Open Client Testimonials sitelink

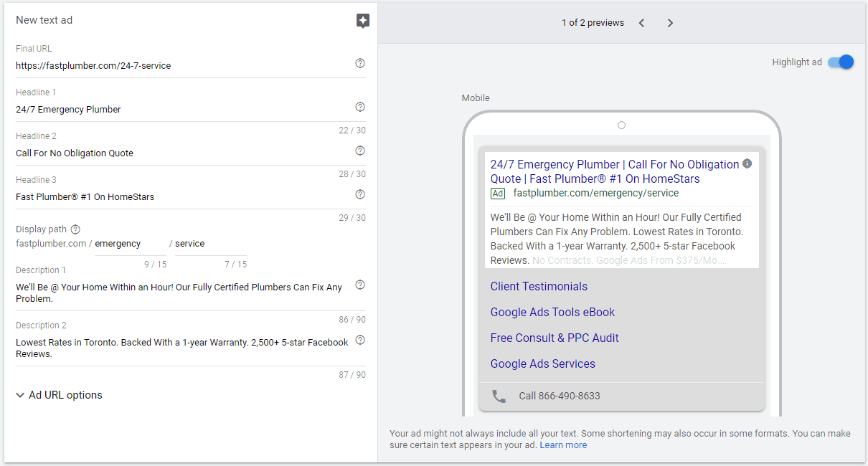point(539,287)
